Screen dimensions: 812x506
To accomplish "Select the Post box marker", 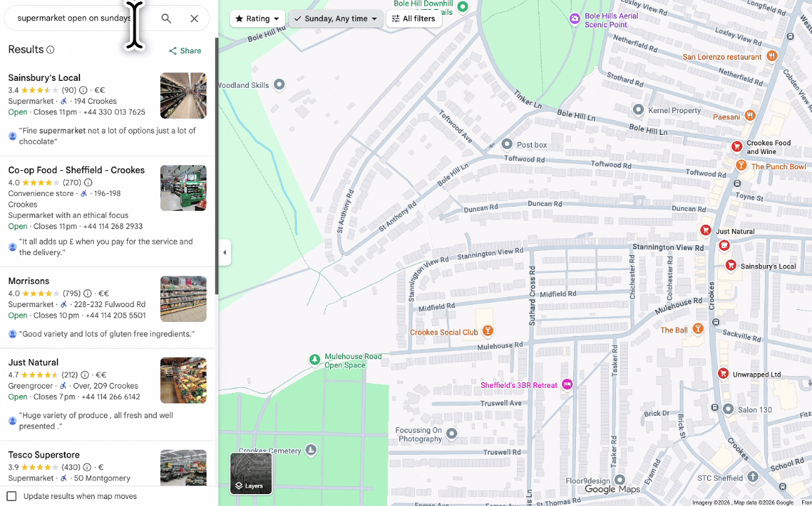I will (x=507, y=144).
